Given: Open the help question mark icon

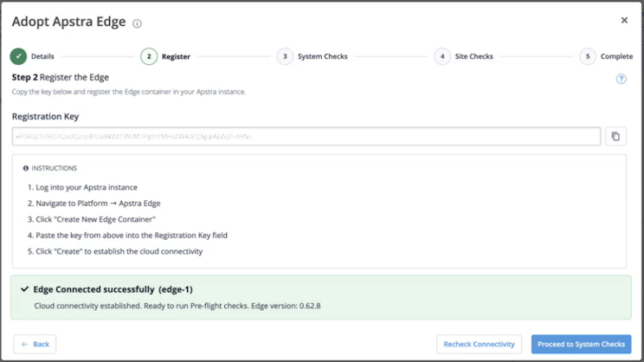Looking at the screenshot, I should 621,79.
